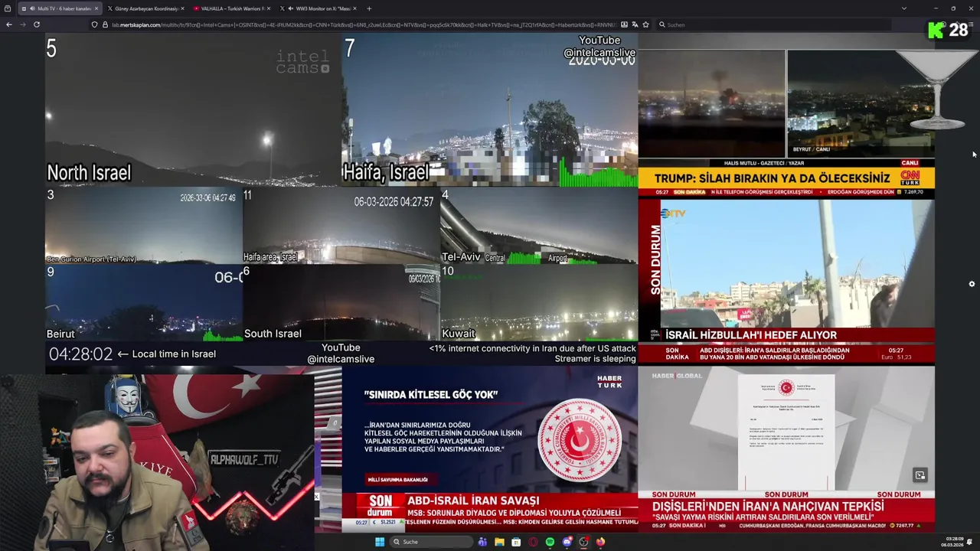
Task: Select the Beirut camera 9 feed
Action: coord(143,302)
